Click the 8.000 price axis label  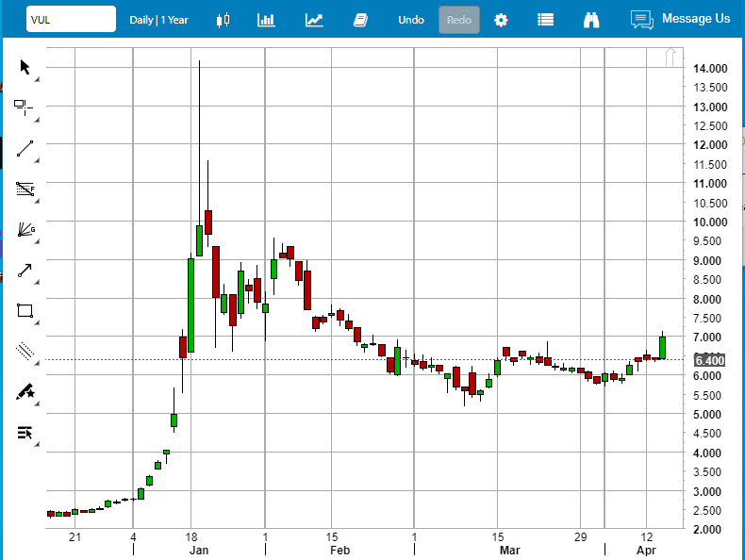[707, 299]
